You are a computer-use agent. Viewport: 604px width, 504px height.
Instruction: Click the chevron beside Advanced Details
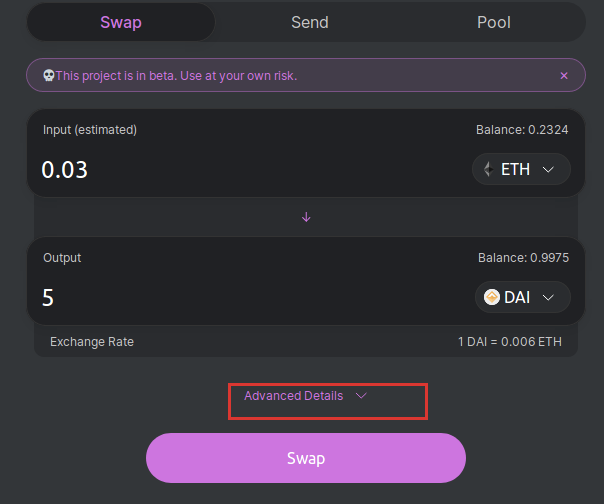click(361, 396)
